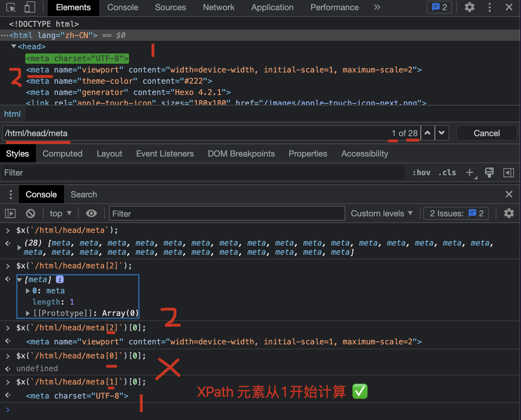Image resolution: width=521 pixels, height=420 pixels.
Task: Open the Custom levels dropdown
Action: [382, 214]
